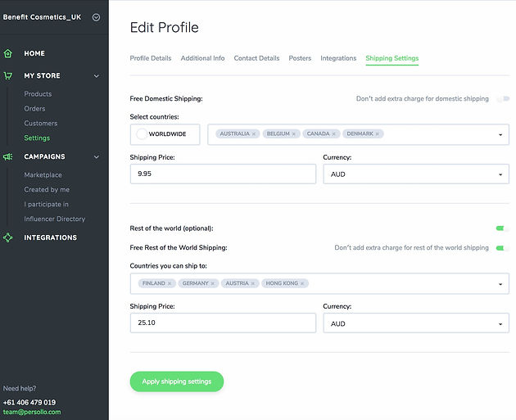Click Apply shipping settings button
This screenshot has width=516, height=420.
(177, 382)
